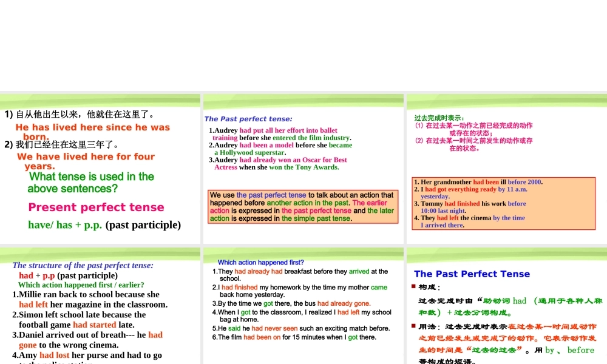Open the blue-titled The Past Perfect Tense slide
This screenshot has height=364, width=607.
point(507,306)
